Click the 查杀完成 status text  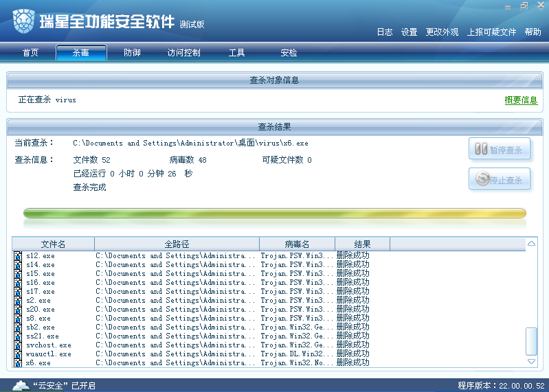89,187
